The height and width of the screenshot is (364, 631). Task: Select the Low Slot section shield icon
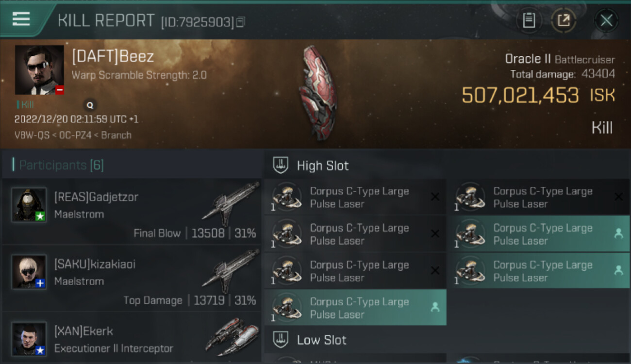[281, 339]
